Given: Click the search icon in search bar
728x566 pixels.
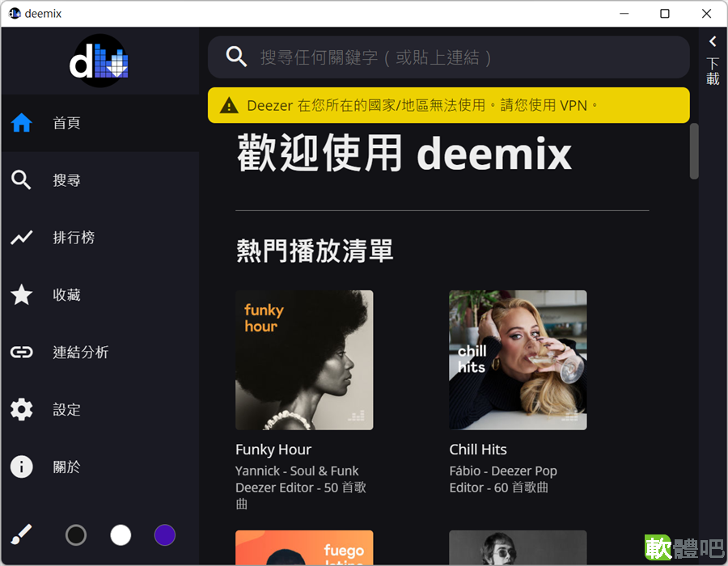Looking at the screenshot, I should pyautogui.click(x=236, y=57).
